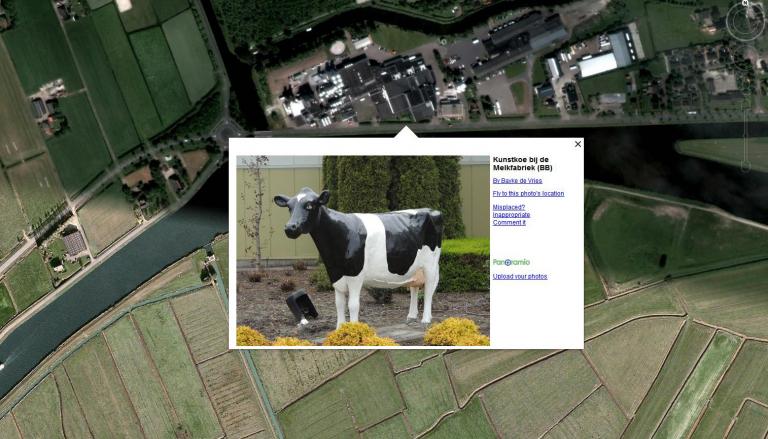Open the Panoramio logo link
The width and height of the screenshot is (768, 439).
point(511,262)
